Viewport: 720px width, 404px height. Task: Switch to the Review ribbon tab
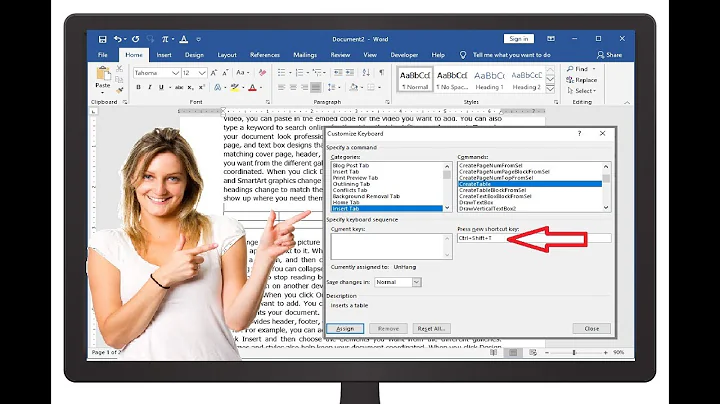tap(340, 55)
